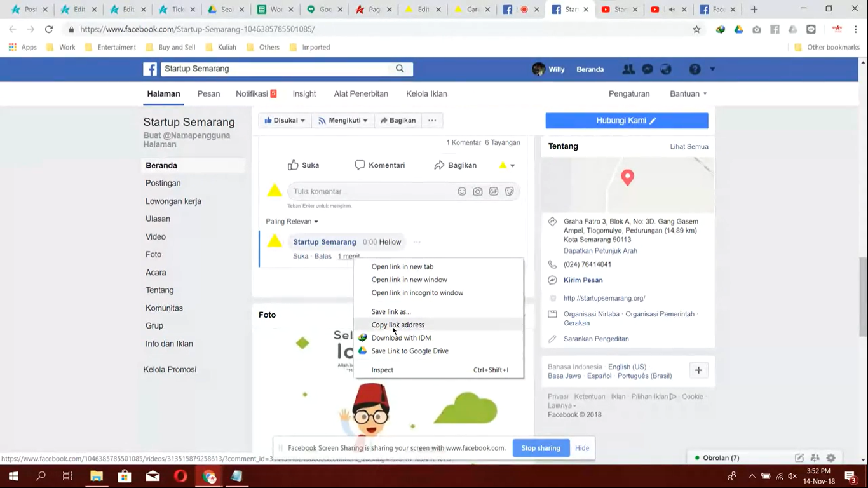Open the help question mark icon

coord(695,69)
